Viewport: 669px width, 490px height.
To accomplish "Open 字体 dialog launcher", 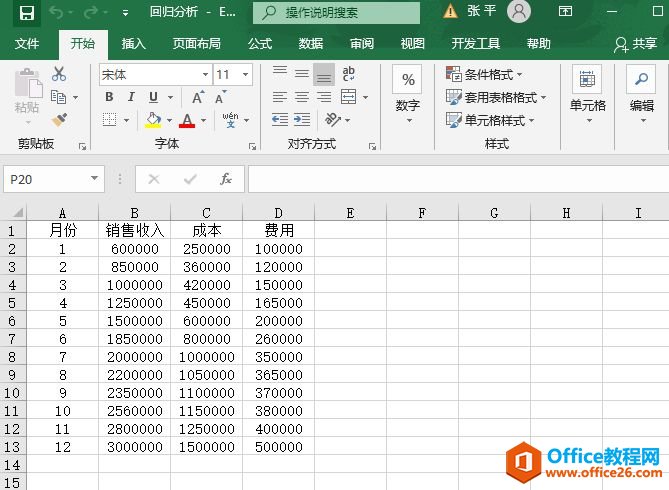I will pyautogui.click(x=253, y=146).
